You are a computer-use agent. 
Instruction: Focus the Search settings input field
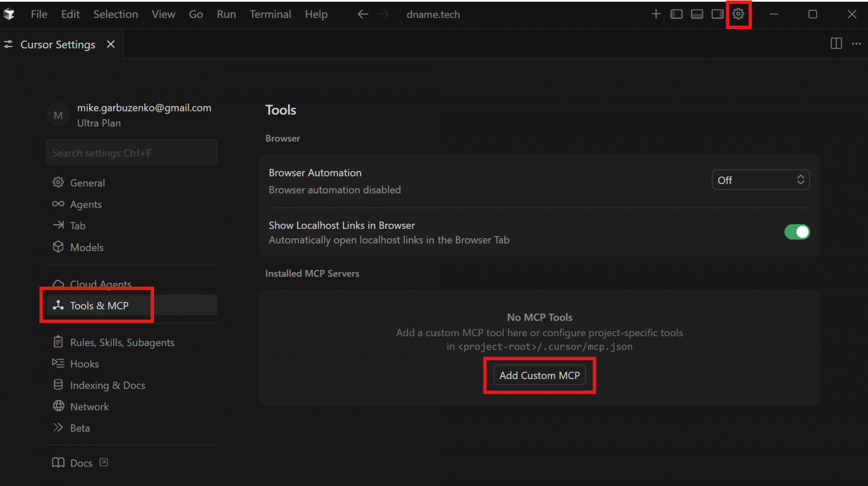click(x=131, y=153)
